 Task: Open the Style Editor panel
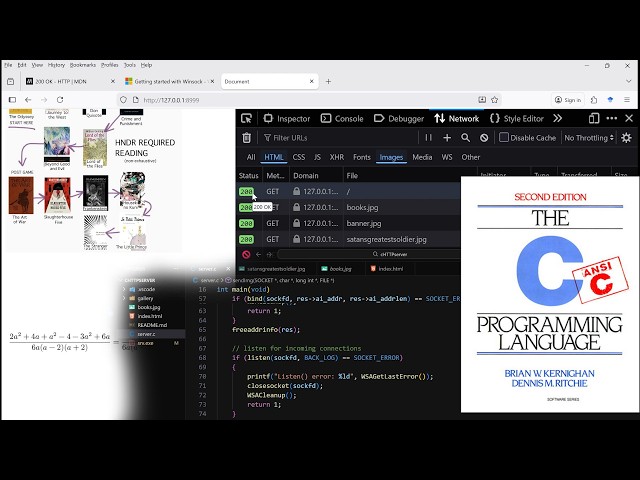pyautogui.click(x=517, y=119)
